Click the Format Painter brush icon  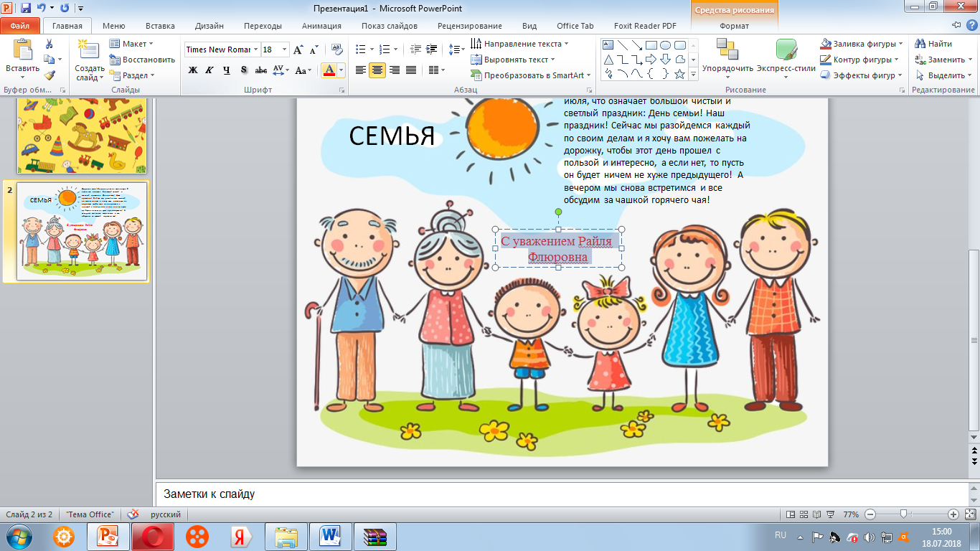coord(50,75)
